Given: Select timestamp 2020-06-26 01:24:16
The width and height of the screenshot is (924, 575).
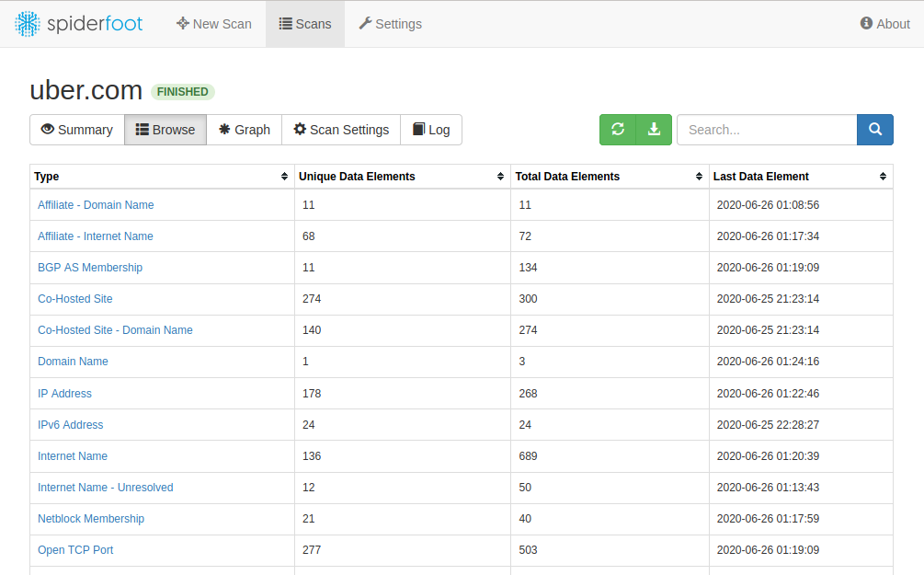Looking at the screenshot, I should click(x=768, y=361).
